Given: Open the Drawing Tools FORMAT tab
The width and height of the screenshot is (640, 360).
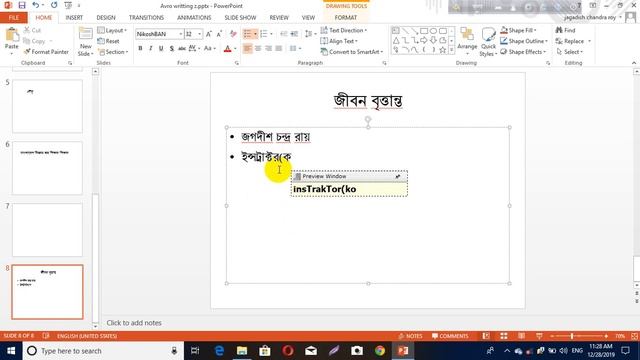Looking at the screenshot, I should [346, 18].
